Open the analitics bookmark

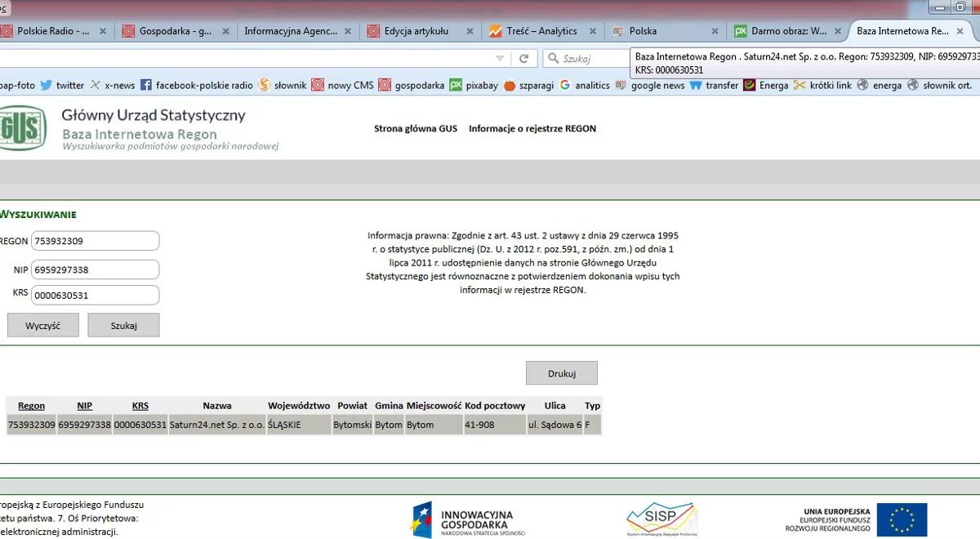[585, 85]
